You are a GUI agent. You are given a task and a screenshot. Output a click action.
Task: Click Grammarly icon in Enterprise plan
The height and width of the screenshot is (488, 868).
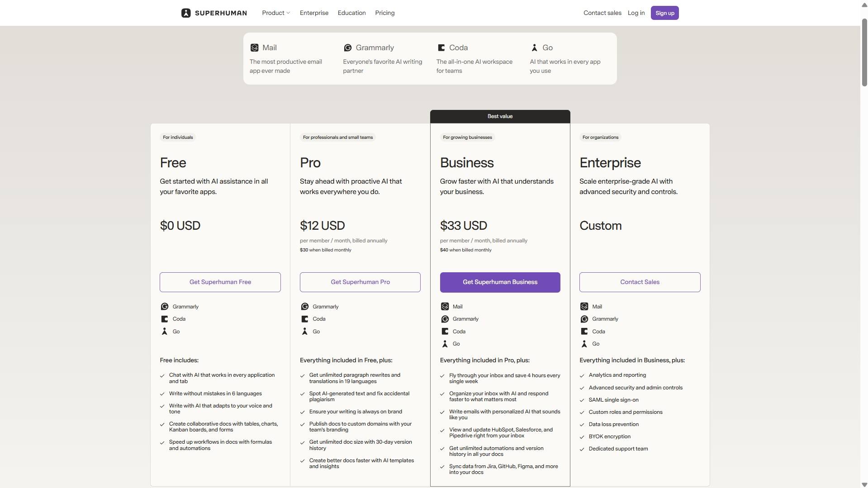(x=584, y=319)
